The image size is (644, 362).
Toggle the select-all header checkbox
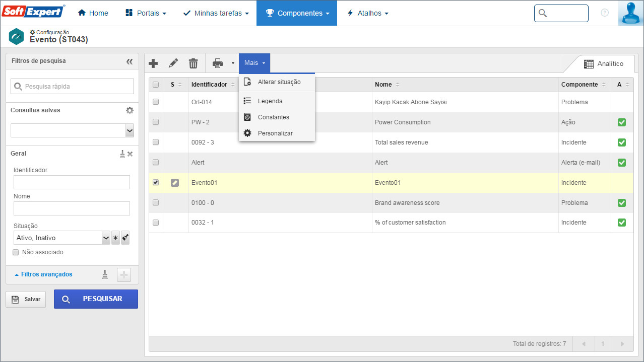156,85
